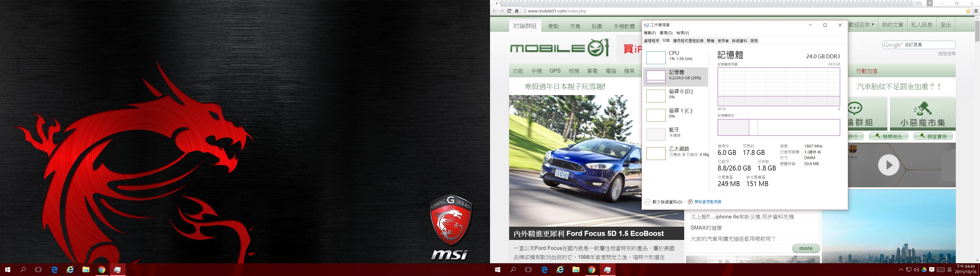Open 檔案(F) menu in Task Manager
The width and height of the screenshot is (980, 276).
650,33
